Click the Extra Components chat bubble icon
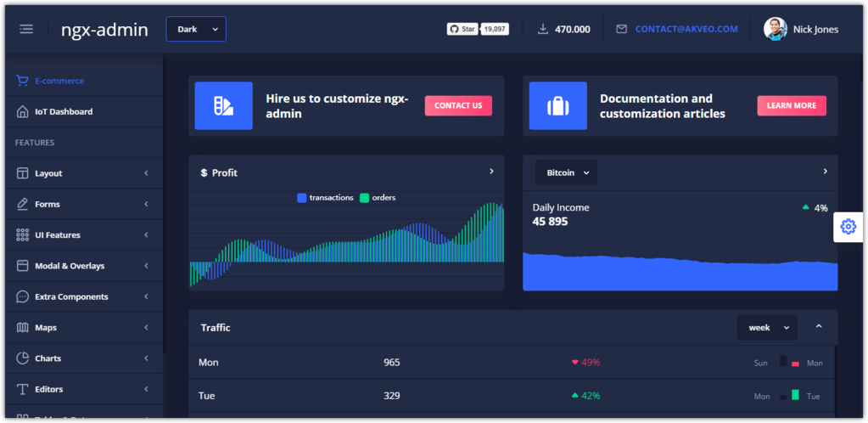 click(x=23, y=296)
